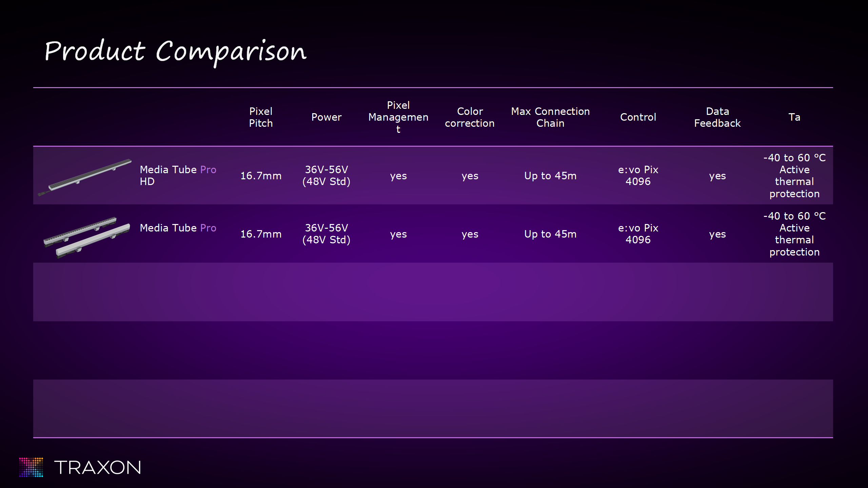
Task: Click the Product Comparison title
Action: (175, 52)
